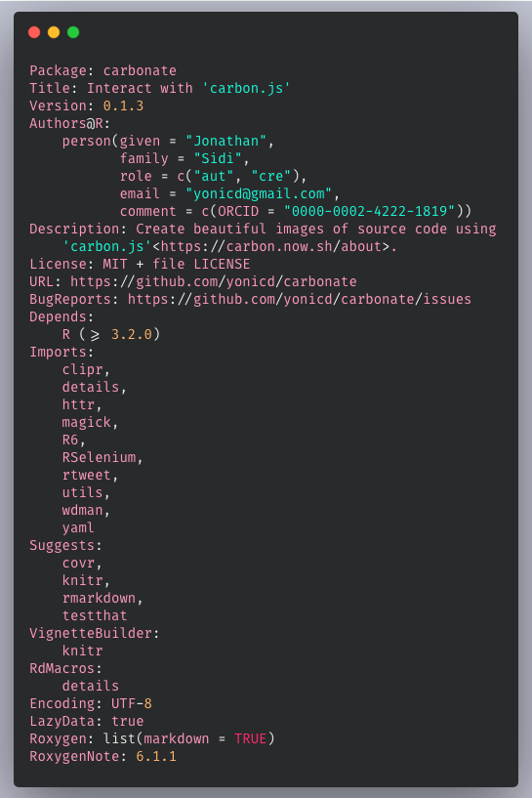532x798 pixels.
Task: Click the magick import entry
Action: click(87, 422)
